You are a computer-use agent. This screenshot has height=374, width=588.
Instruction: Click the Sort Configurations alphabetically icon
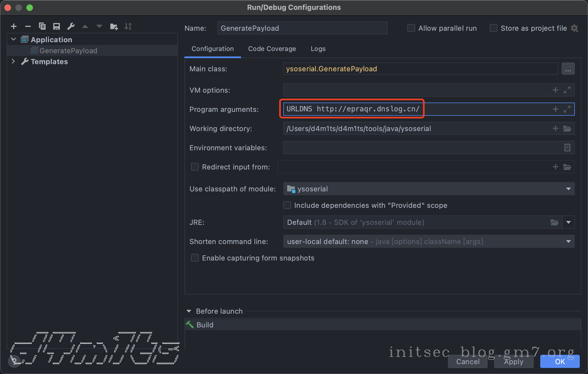128,26
